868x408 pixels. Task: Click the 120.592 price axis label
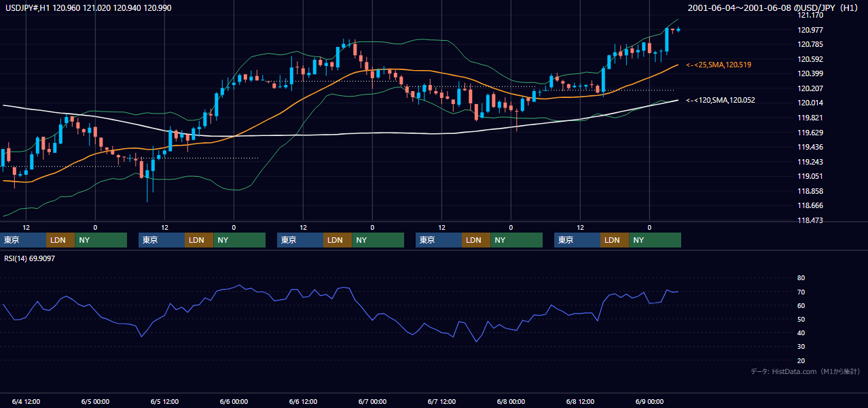[x=811, y=59]
